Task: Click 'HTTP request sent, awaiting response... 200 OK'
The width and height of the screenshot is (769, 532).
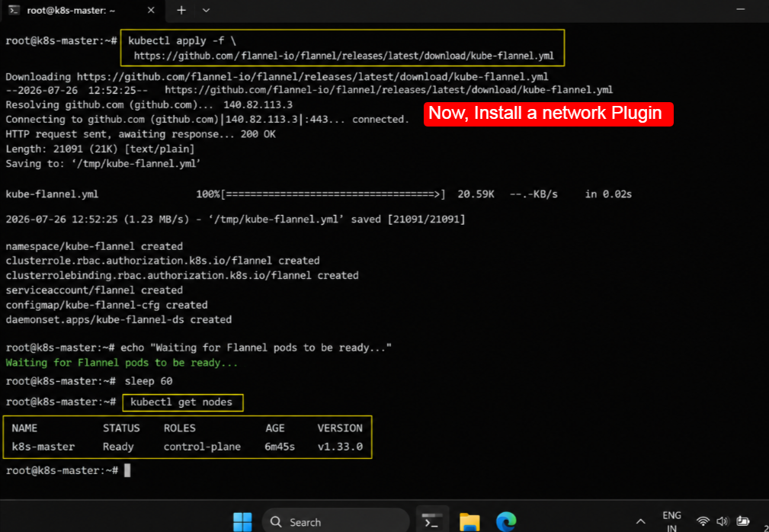Action: click(141, 134)
